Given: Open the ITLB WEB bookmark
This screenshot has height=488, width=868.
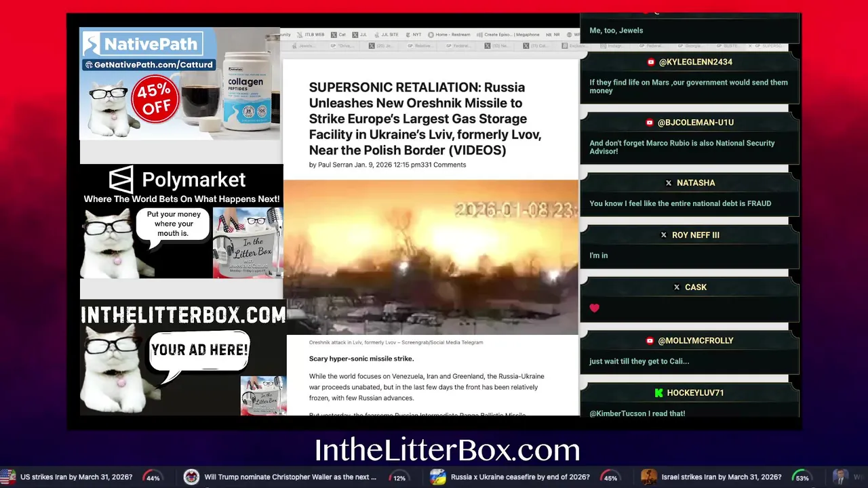Looking at the screenshot, I should coord(311,35).
